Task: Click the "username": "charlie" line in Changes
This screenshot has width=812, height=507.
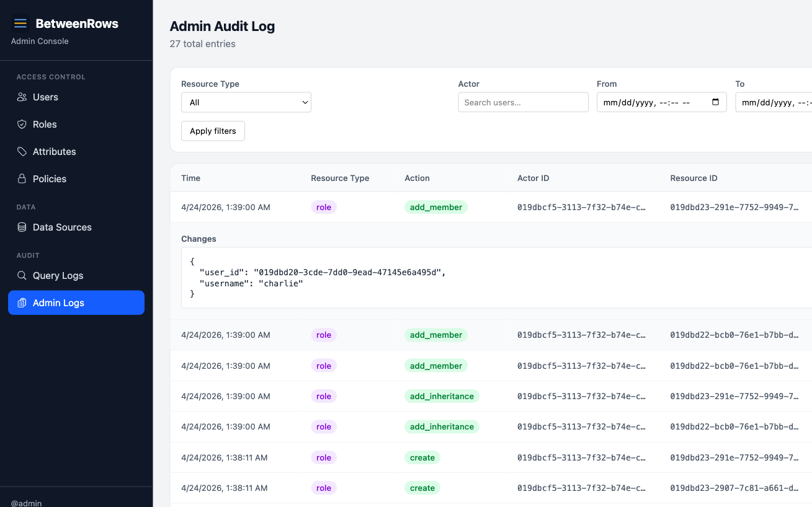Action: [251, 283]
